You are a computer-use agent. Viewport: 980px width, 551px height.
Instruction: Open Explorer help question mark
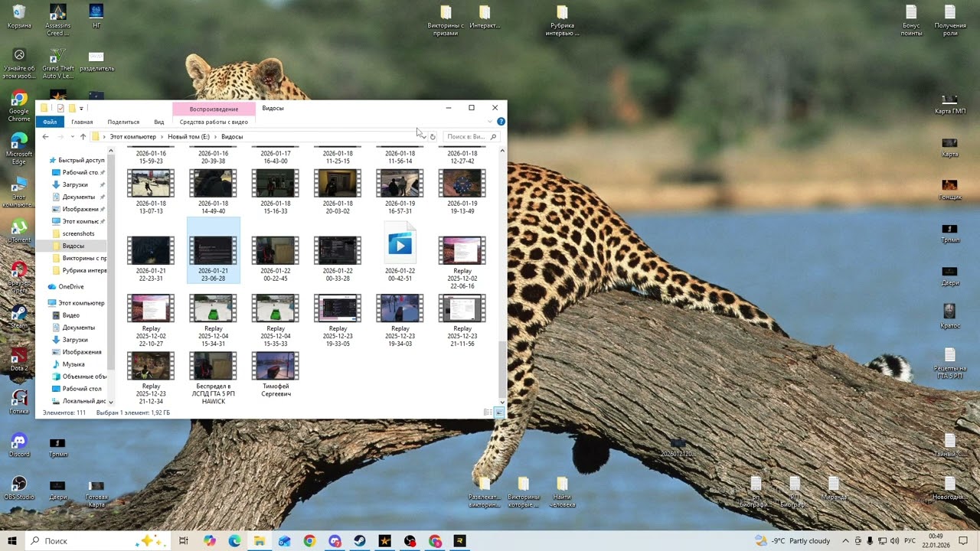tap(501, 122)
